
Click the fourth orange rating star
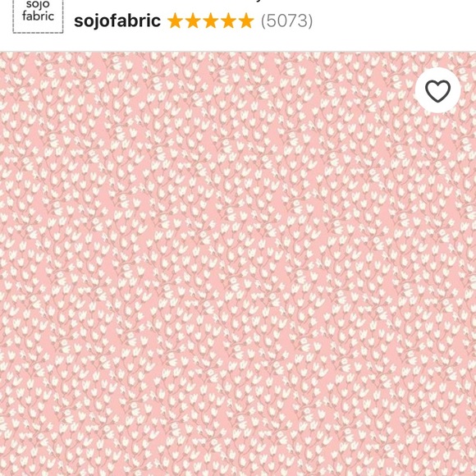coord(229,21)
